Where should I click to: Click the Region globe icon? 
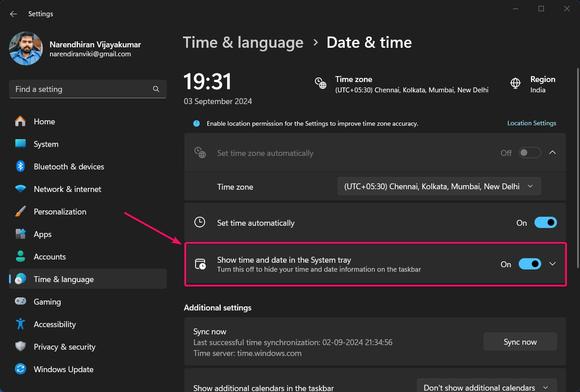tap(516, 83)
